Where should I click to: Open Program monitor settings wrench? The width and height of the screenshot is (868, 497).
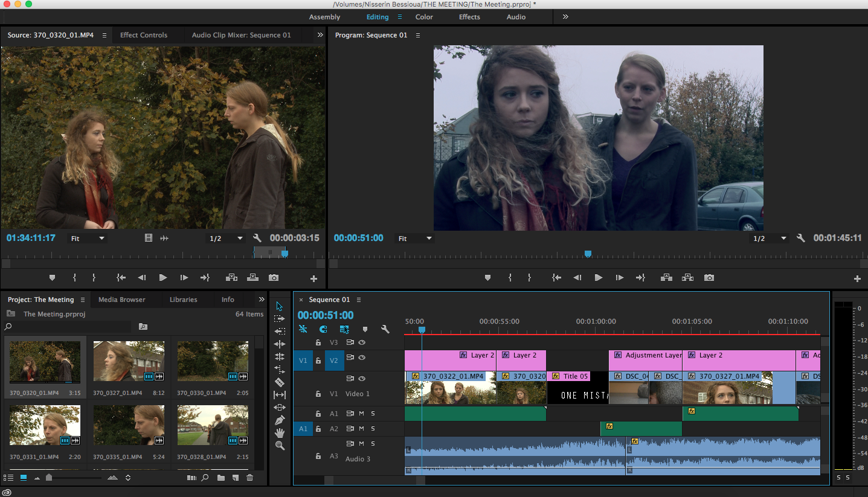(801, 239)
